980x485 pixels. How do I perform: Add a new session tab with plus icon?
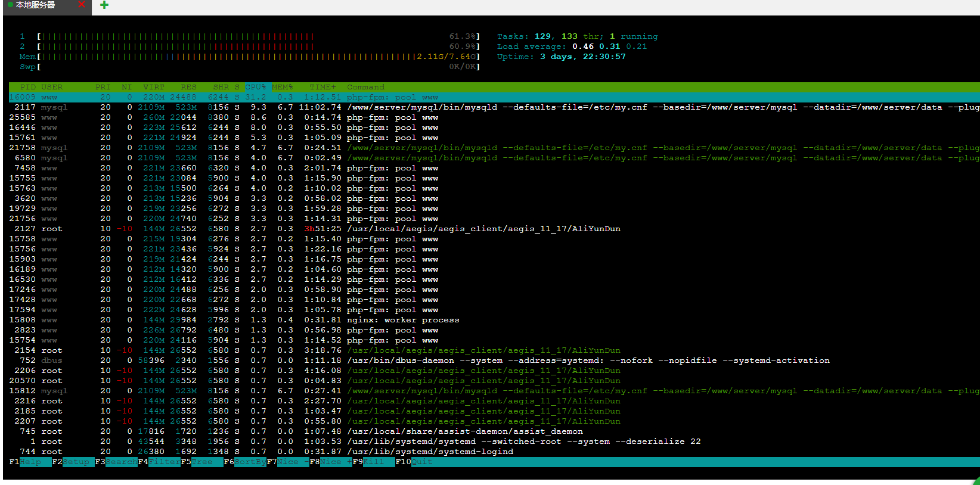tap(104, 5)
